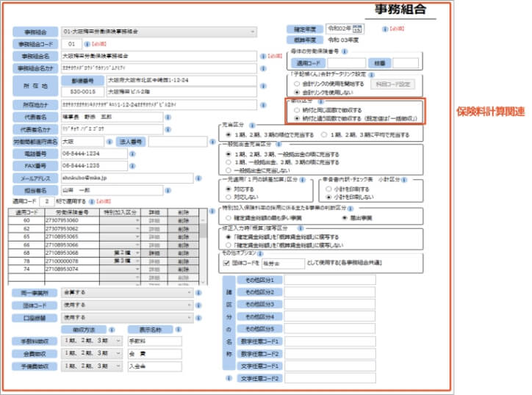Click info icon next to 電話番号 field

click(133, 154)
